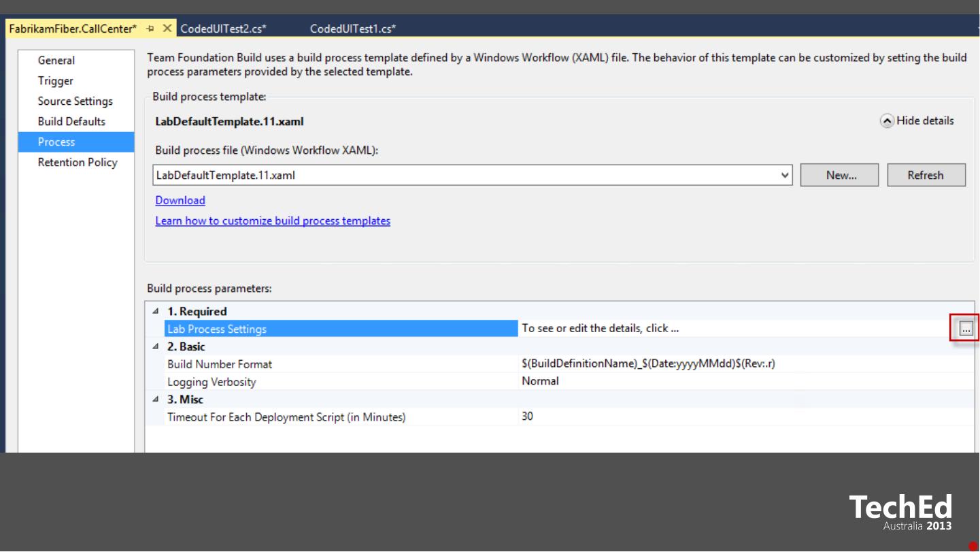
Task: Select General in the side navigation
Action: pos(56,61)
